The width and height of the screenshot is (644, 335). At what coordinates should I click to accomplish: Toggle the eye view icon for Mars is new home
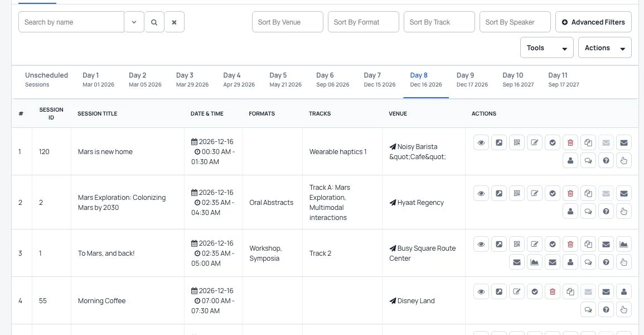click(x=481, y=142)
